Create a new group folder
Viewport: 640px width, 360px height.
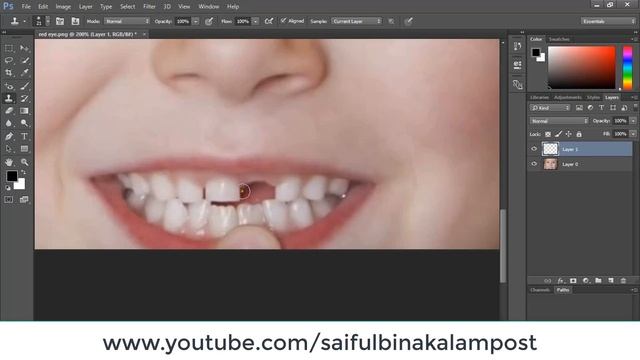(598, 280)
